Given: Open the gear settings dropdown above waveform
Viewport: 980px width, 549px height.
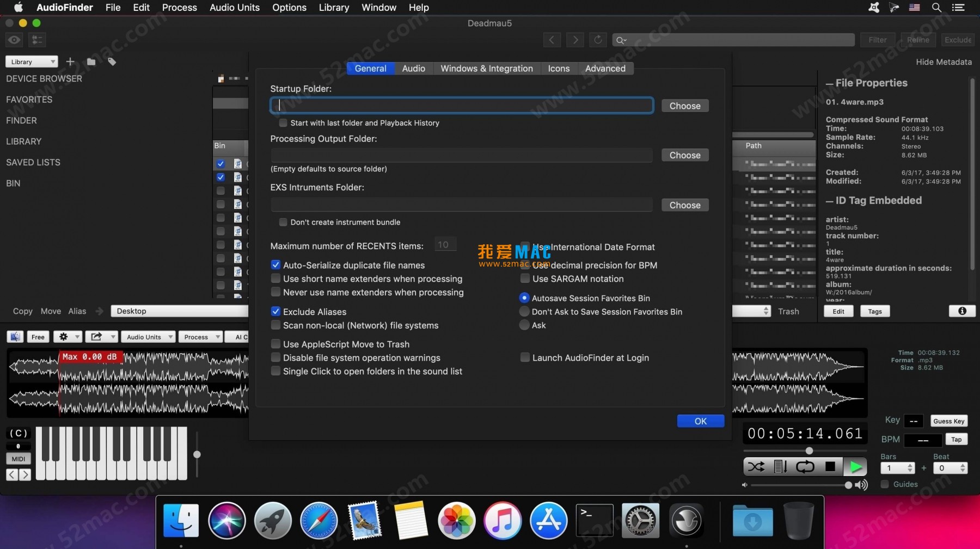Looking at the screenshot, I should pyautogui.click(x=68, y=337).
